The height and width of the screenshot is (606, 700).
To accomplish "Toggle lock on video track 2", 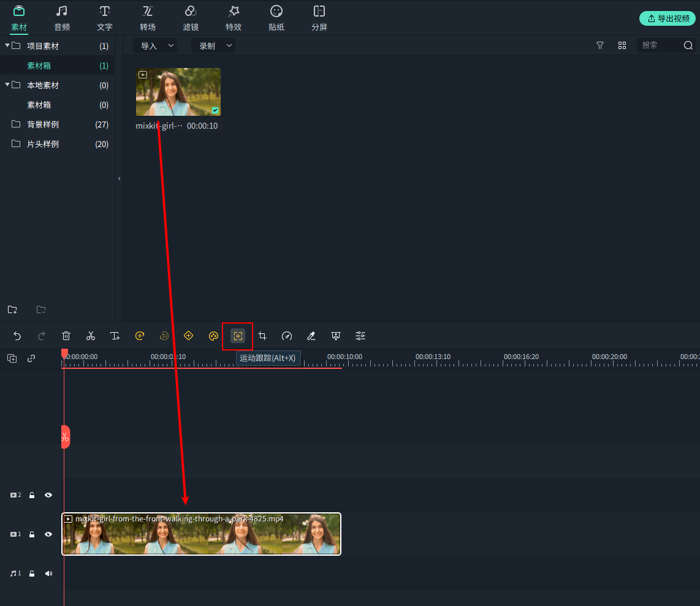I will tap(32, 495).
